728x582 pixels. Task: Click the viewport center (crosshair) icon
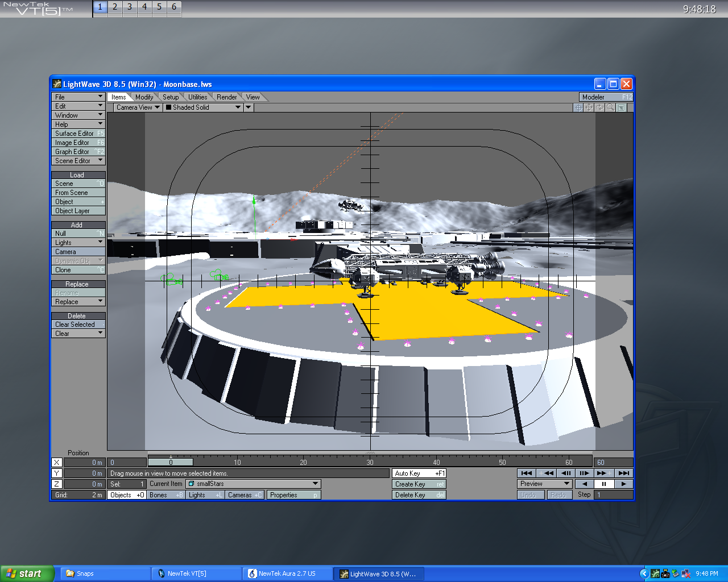click(x=578, y=107)
